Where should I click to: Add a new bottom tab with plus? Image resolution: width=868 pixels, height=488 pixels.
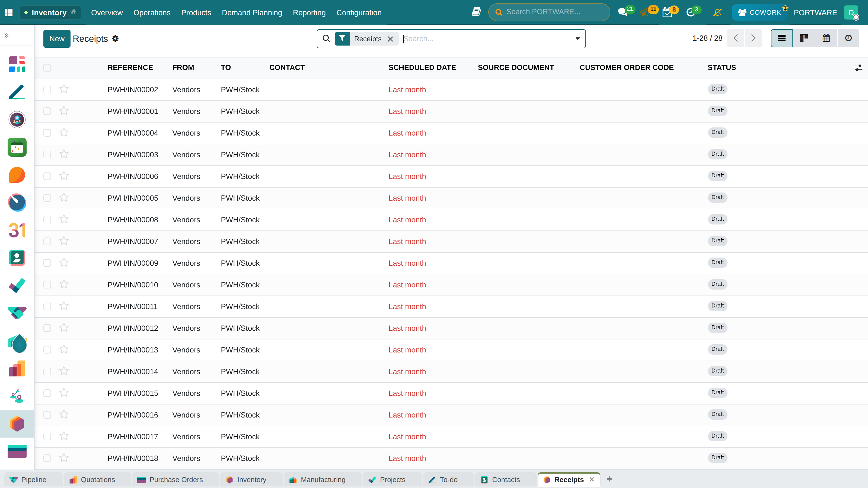tap(609, 479)
